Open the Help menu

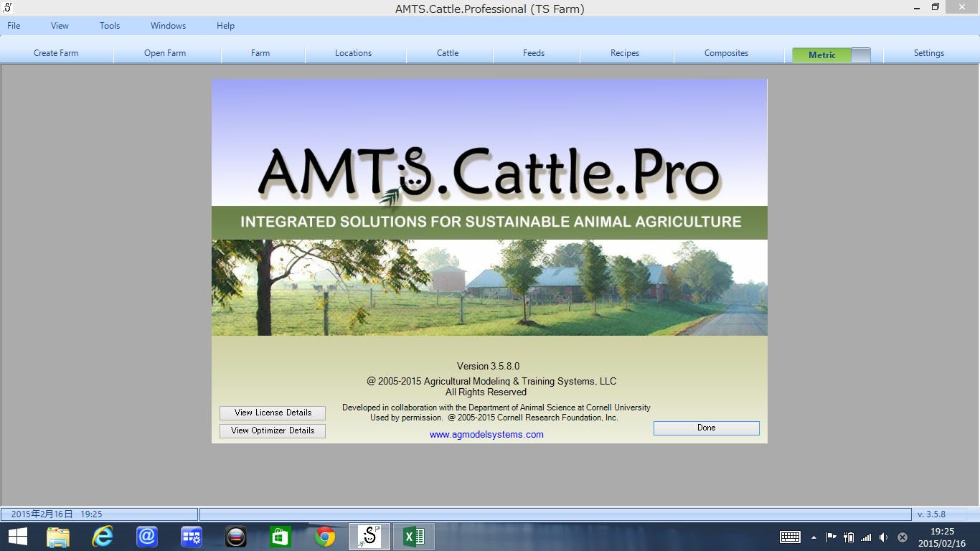(x=225, y=26)
